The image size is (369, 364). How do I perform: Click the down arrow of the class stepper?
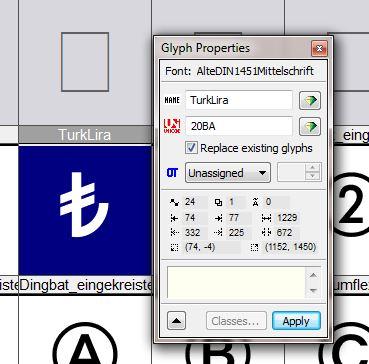(312, 177)
